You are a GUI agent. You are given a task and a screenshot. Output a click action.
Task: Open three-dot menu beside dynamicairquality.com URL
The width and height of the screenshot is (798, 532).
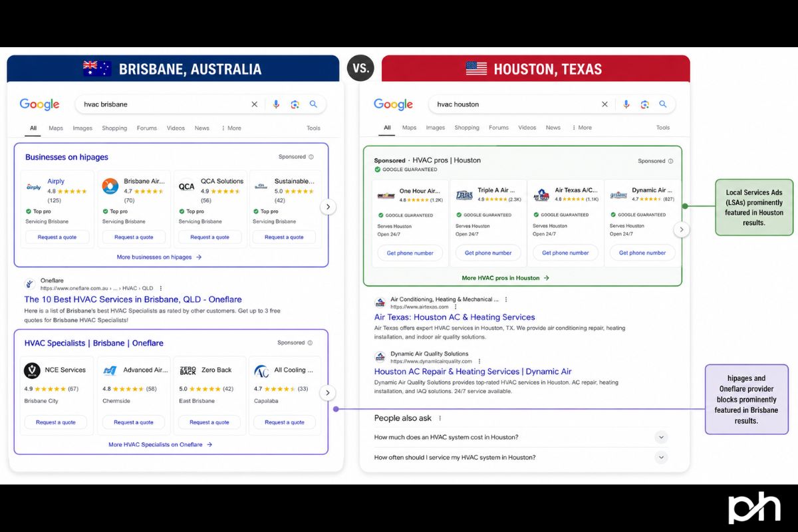tap(479, 361)
